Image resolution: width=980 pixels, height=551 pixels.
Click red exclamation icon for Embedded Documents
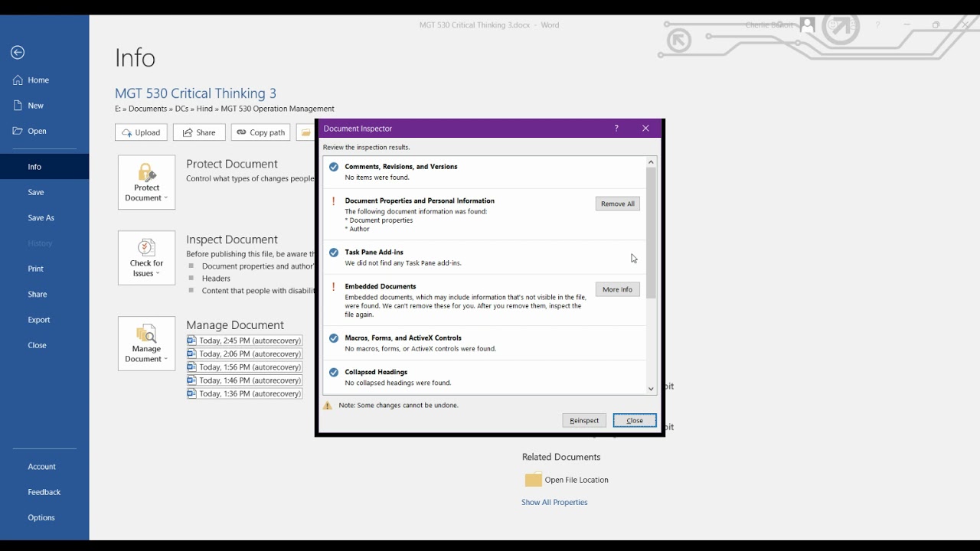[x=333, y=287]
